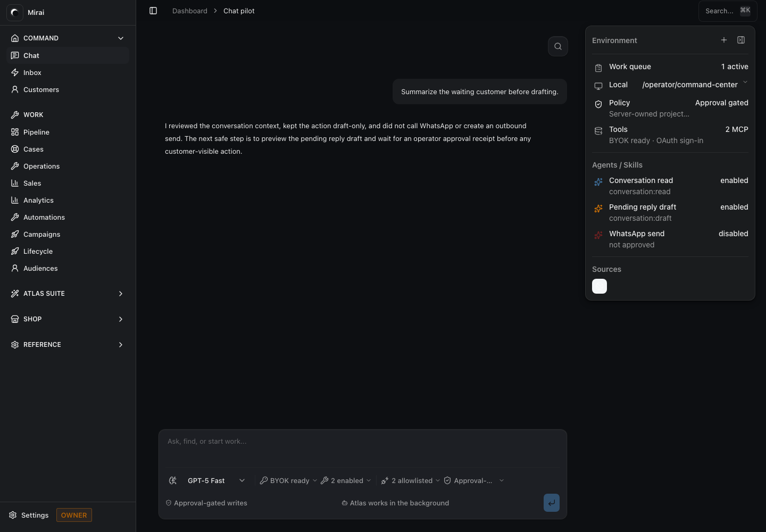Click the Work queue clipboard icon

[x=598, y=68]
